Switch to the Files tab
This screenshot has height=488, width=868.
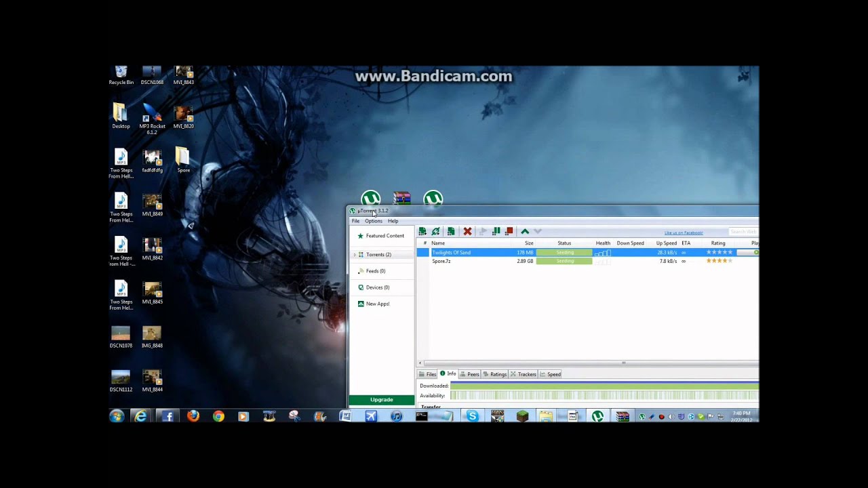(427, 374)
